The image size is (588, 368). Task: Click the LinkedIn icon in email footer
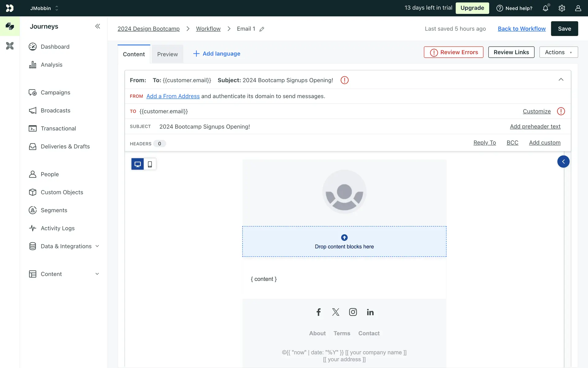370,312
